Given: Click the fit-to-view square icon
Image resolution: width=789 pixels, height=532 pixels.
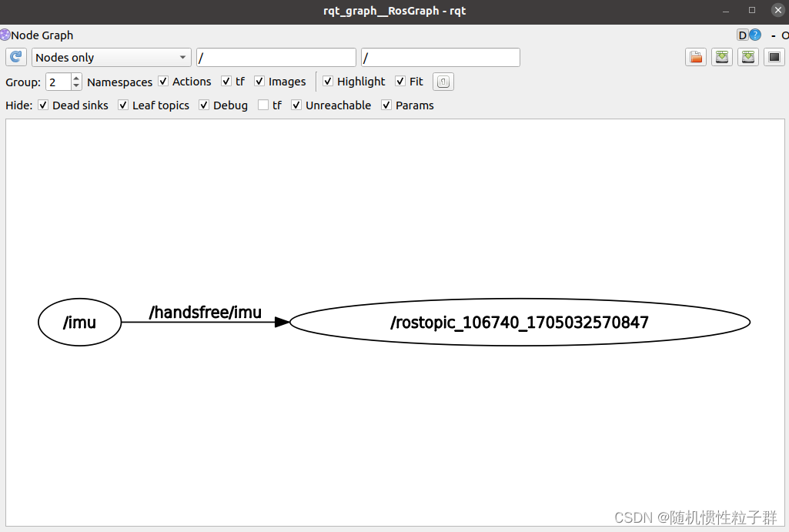Looking at the screenshot, I should pos(774,56).
